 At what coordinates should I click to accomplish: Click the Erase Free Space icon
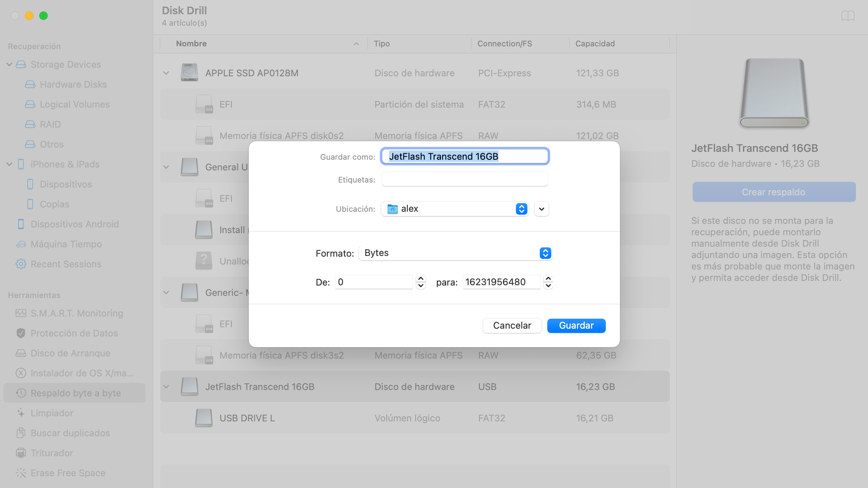click(21, 473)
